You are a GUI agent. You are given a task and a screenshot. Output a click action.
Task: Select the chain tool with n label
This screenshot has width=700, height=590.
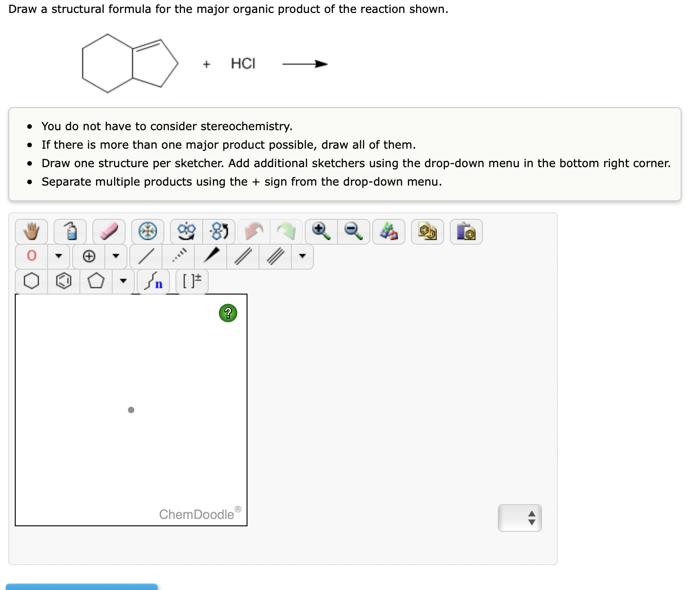point(153,281)
